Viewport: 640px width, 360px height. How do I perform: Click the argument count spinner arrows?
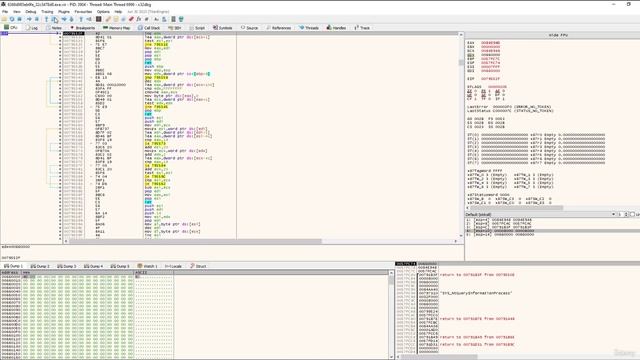pos(627,214)
